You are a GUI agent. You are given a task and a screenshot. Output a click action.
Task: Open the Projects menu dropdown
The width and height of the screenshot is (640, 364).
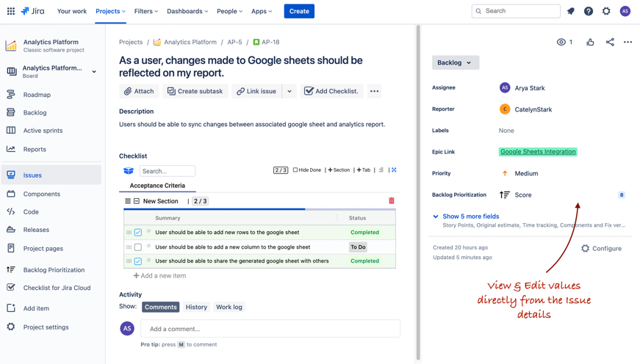tap(110, 11)
